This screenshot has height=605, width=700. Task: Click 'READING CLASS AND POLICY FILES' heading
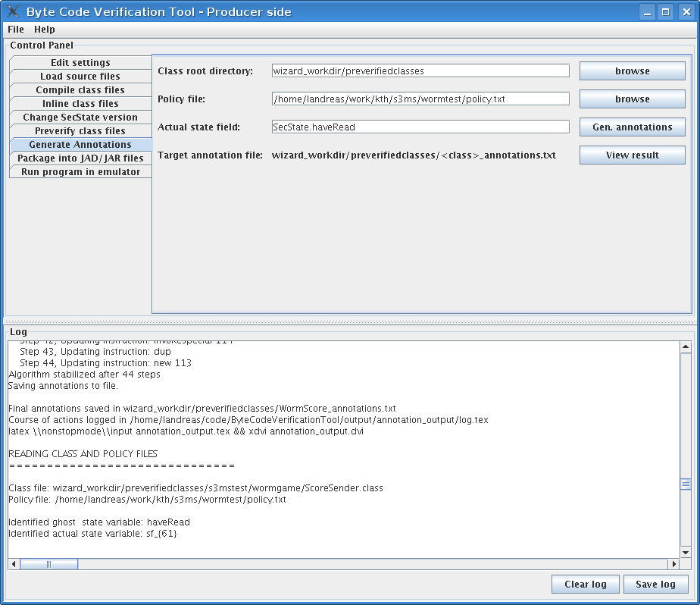coord(83,454)
